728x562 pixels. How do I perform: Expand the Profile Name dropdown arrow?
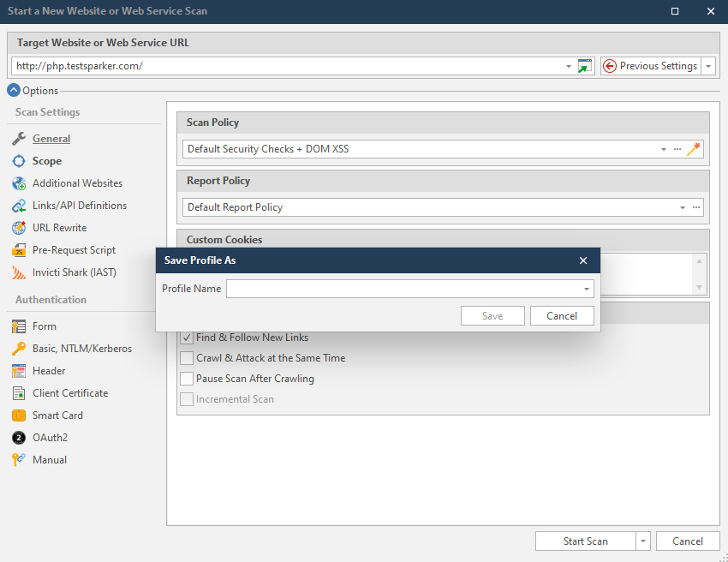click(x=587, y=290)
